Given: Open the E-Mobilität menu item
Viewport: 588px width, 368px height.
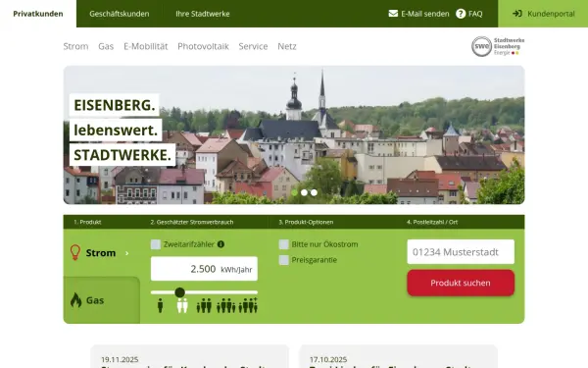Looking at the screenshot, I should [x=145, y=46].
